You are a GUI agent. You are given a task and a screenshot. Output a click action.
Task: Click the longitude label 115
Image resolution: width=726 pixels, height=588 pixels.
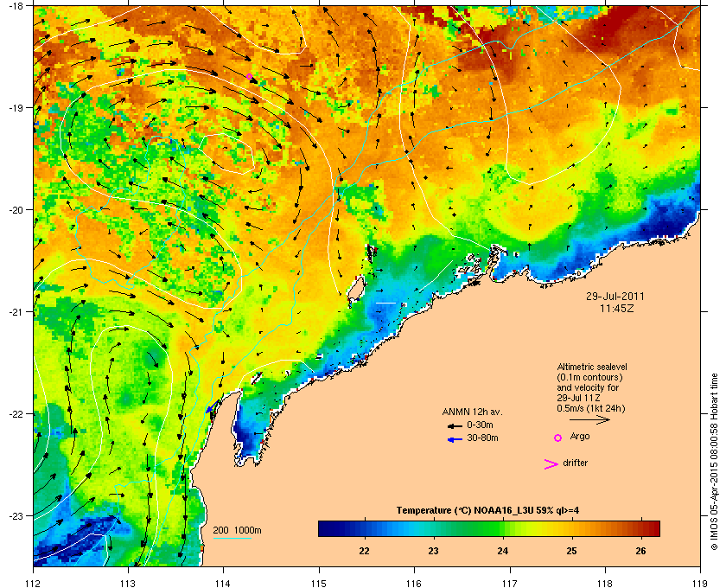pos(319,583)
